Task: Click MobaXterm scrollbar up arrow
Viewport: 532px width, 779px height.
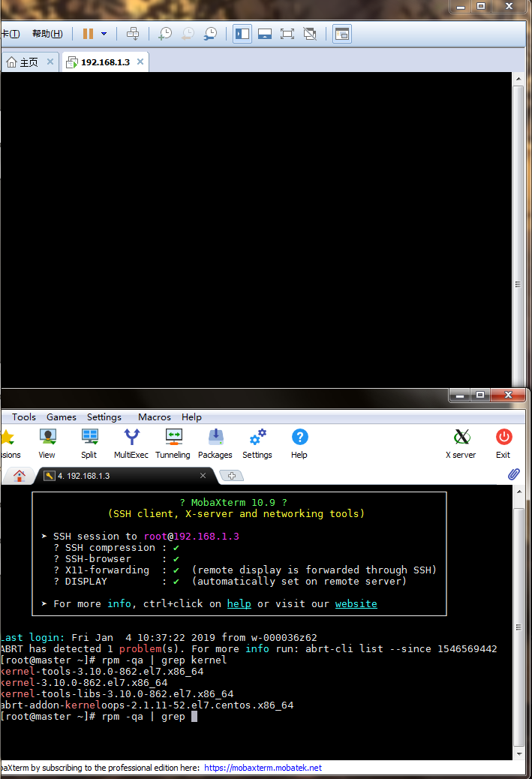Action: [519, 492]
